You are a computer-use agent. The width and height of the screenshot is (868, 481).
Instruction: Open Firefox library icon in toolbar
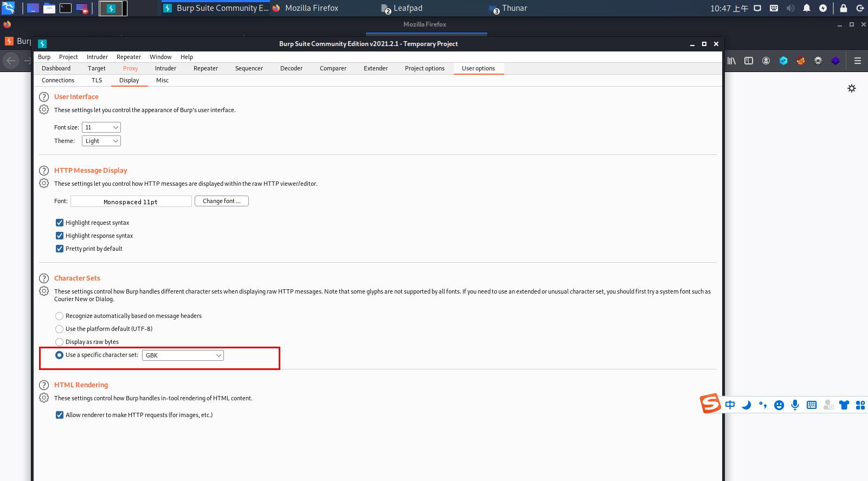[x=731, y=61]
